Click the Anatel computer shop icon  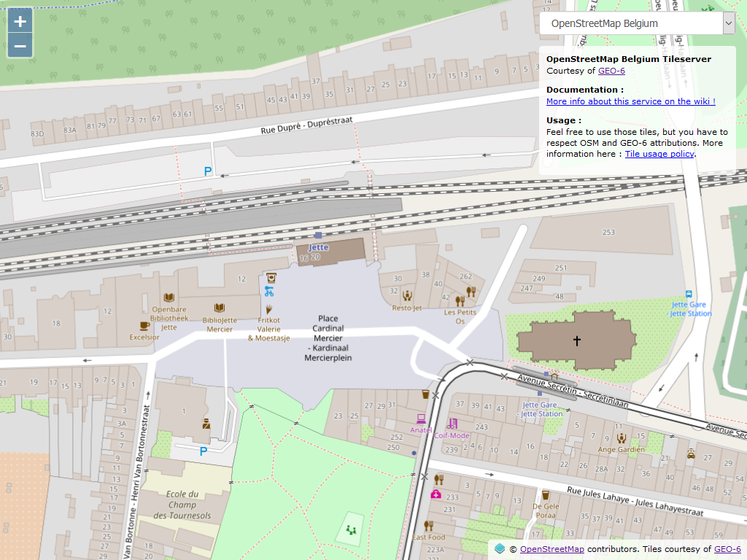pos(421,419)
